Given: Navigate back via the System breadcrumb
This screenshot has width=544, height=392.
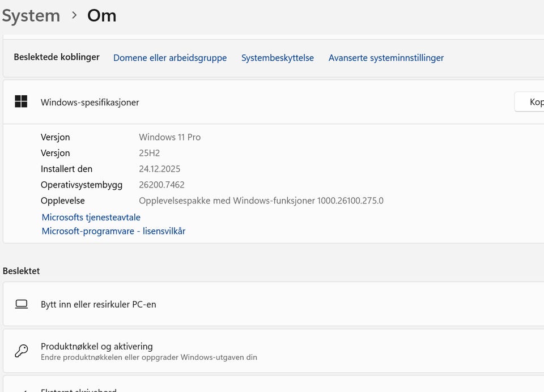Looking at the screenshot, I should pos(31,15).
